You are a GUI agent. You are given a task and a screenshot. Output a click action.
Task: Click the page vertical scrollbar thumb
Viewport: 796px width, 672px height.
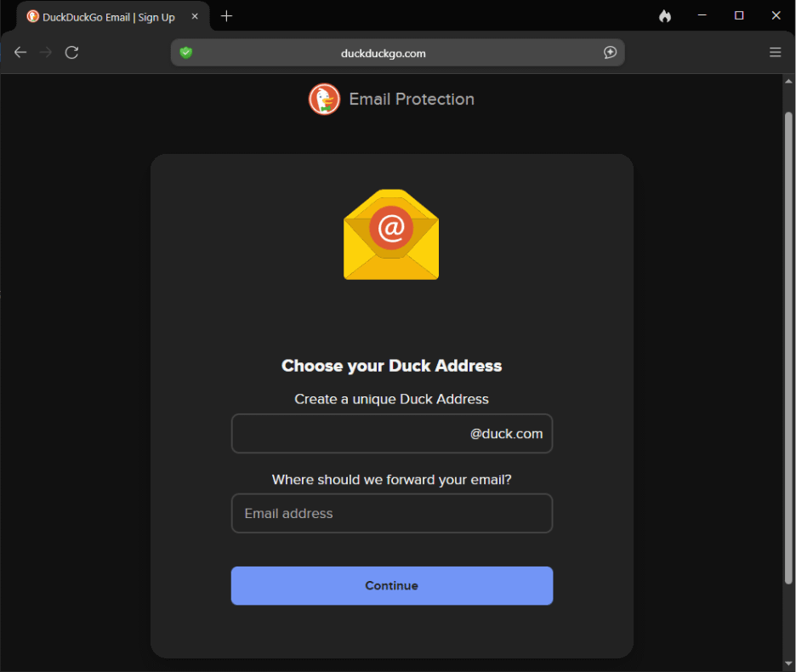(788, 348)
